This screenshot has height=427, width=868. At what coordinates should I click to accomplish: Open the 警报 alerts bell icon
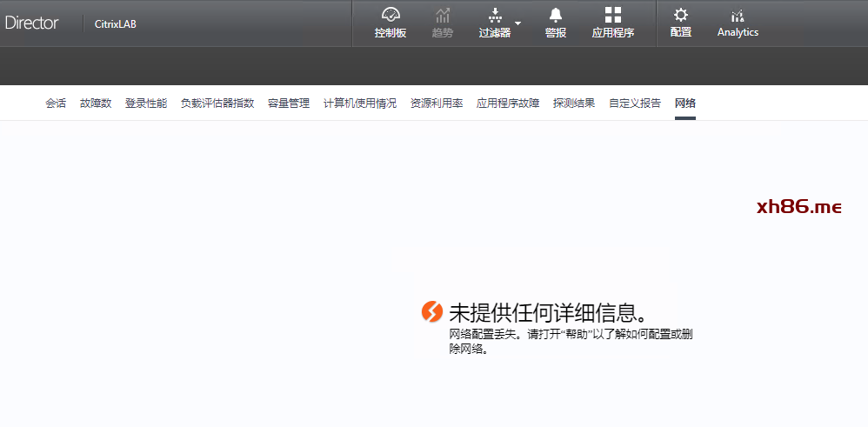click(x=556, y=16)
